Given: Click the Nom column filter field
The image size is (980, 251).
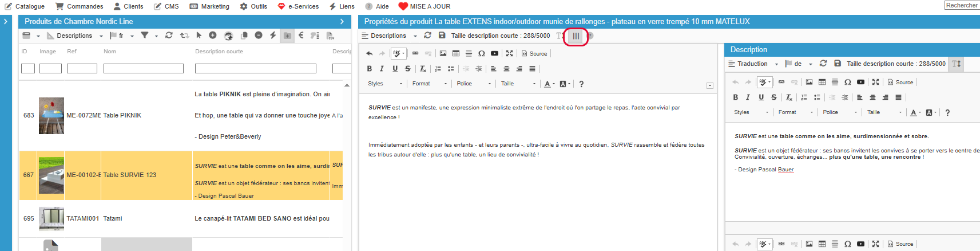Looking at the screenshot, I should (143, 69).
